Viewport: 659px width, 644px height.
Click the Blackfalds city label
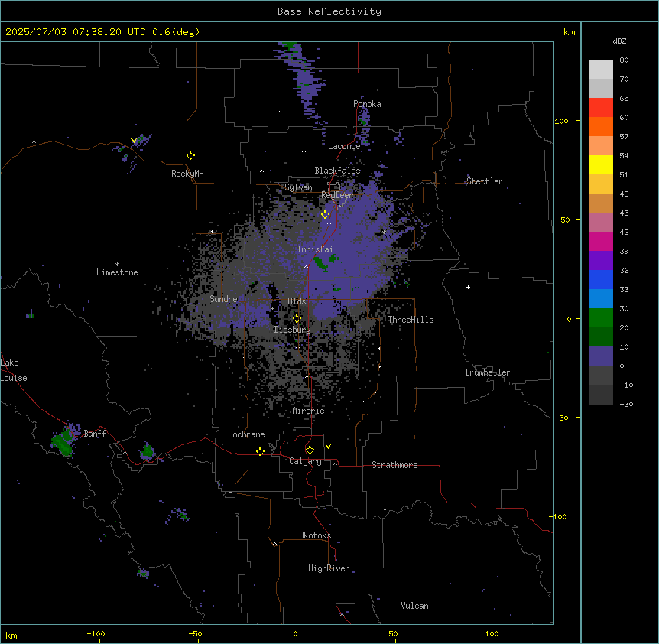[x=337, y=171]
